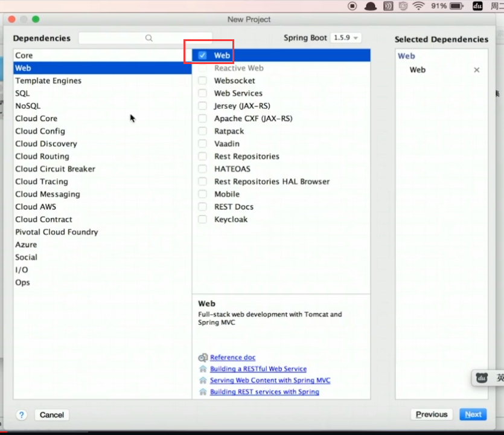
Task: Check the Apache CXF (JAX-RS) checkbox
Action: tap(202, 118)
